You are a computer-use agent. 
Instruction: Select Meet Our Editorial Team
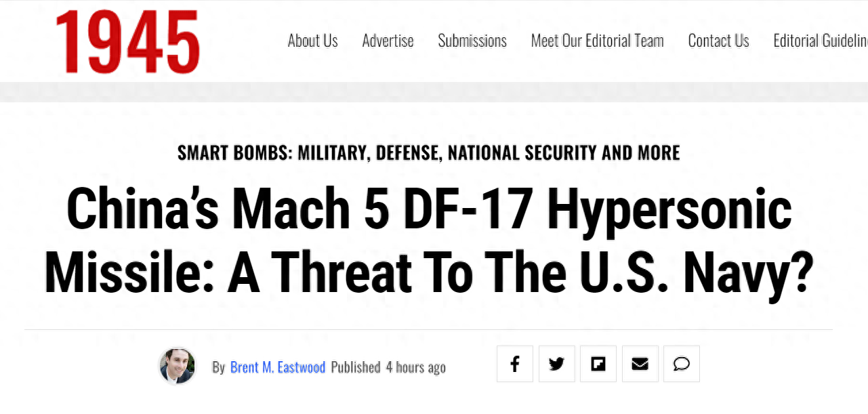(598, 41)
